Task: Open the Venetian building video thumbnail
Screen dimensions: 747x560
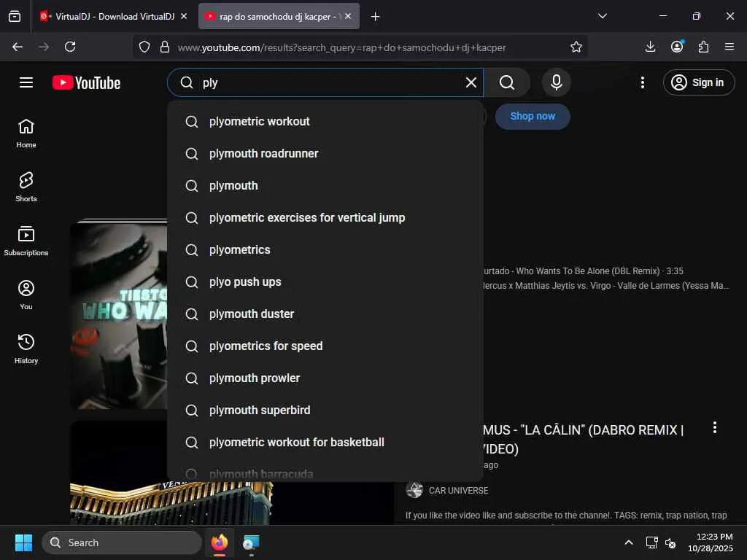Action: point(231,503)
